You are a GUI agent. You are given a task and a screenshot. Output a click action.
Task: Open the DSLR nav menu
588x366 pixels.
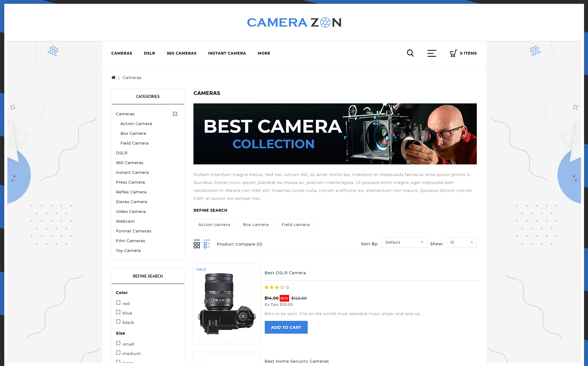point(149,53)
